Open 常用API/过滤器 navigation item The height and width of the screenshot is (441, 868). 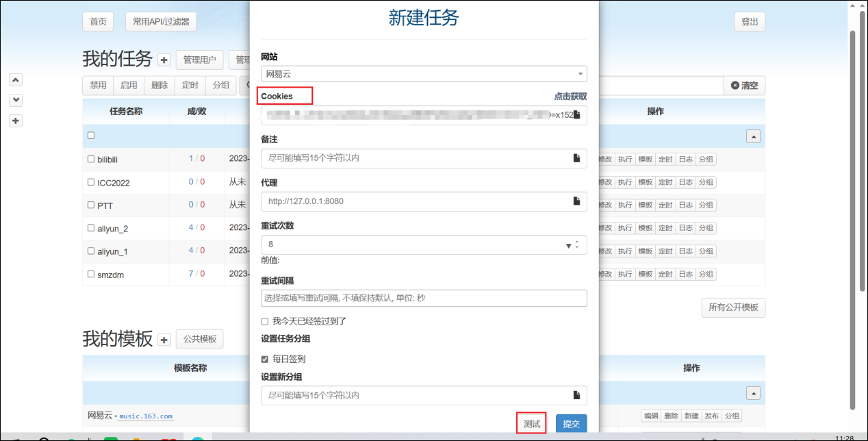[x=161, y=22]
